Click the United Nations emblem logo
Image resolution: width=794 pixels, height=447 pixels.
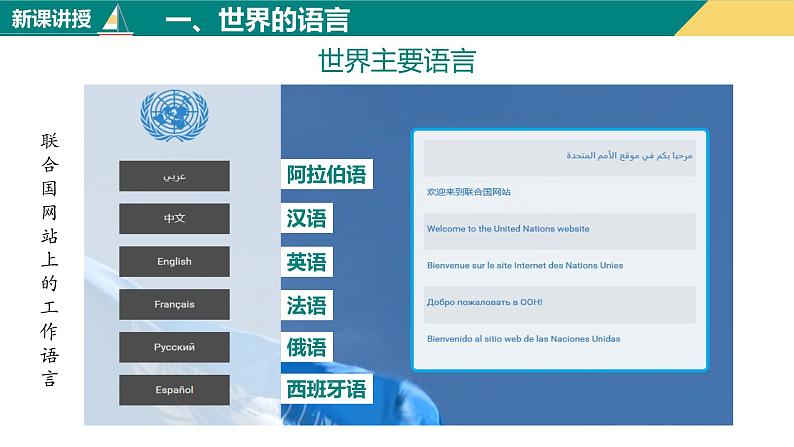[174, 115]
